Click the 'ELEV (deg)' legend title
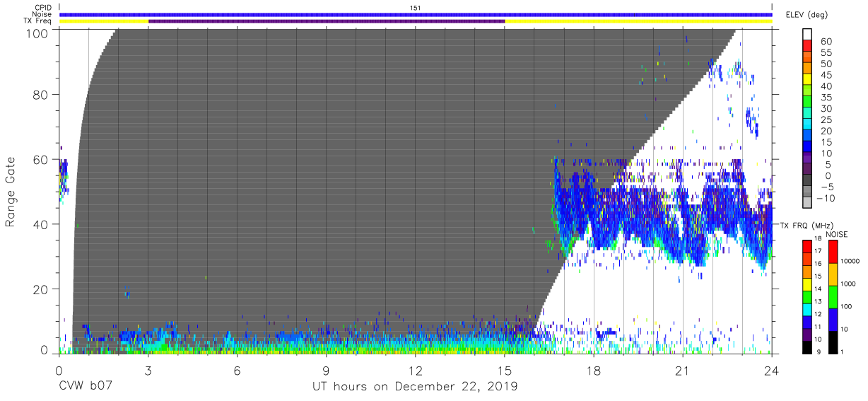 point(807,15)
